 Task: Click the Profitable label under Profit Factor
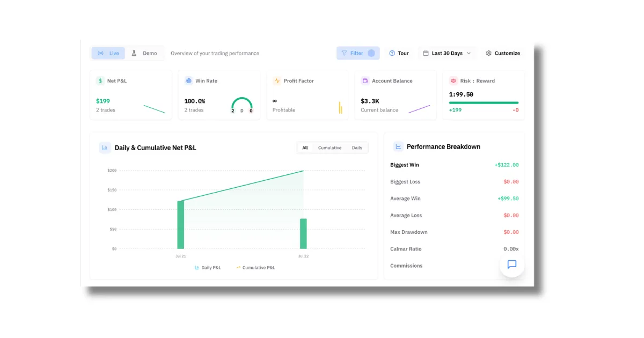coord(284,110)
